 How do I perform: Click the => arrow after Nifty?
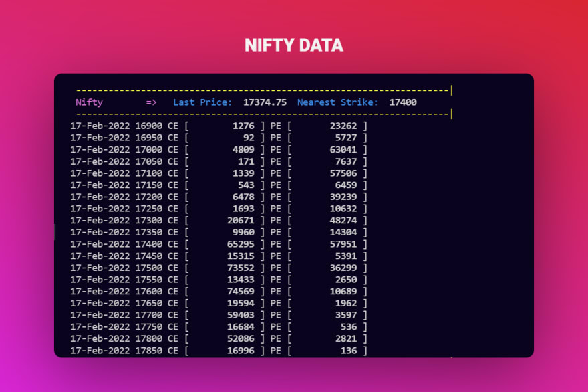coord(151,102)
